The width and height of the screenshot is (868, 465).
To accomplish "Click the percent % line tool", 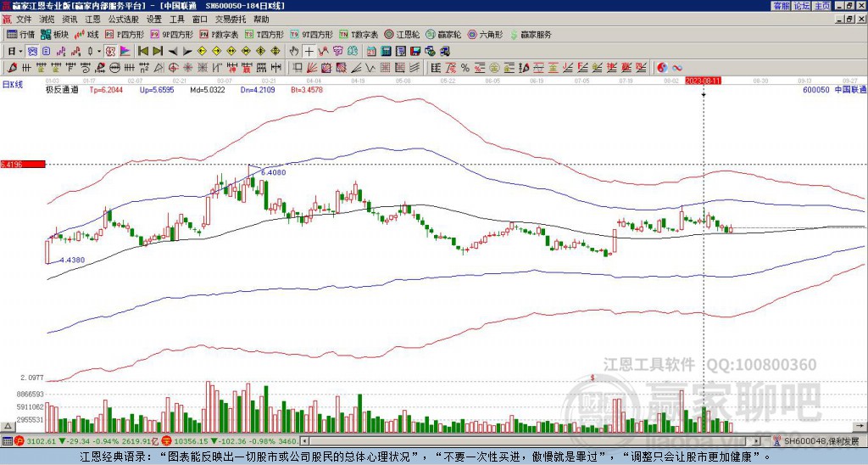I will pyautogui.click(x=465, y=68).
